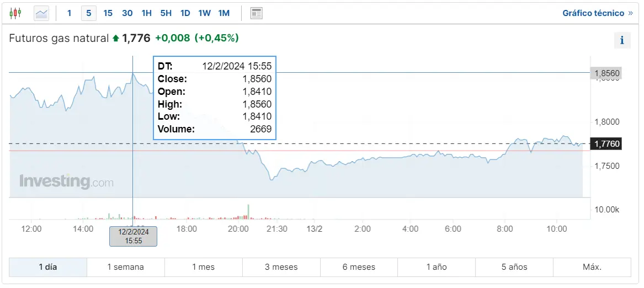Switch to the 3 meses range tab
The image size is (644, 288).
click(x=281, y=267)
